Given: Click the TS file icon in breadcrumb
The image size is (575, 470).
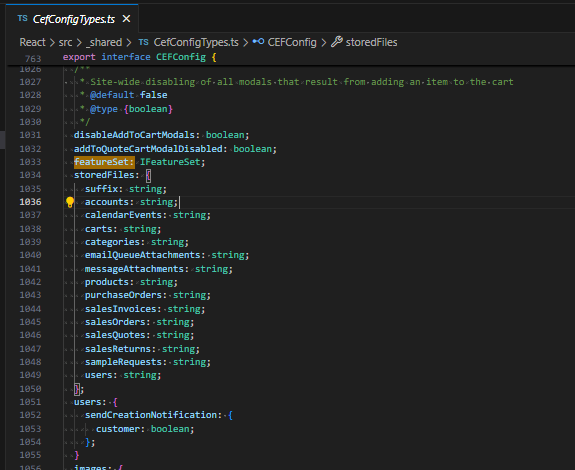Looking at the screenshot, I should (143, 42).
